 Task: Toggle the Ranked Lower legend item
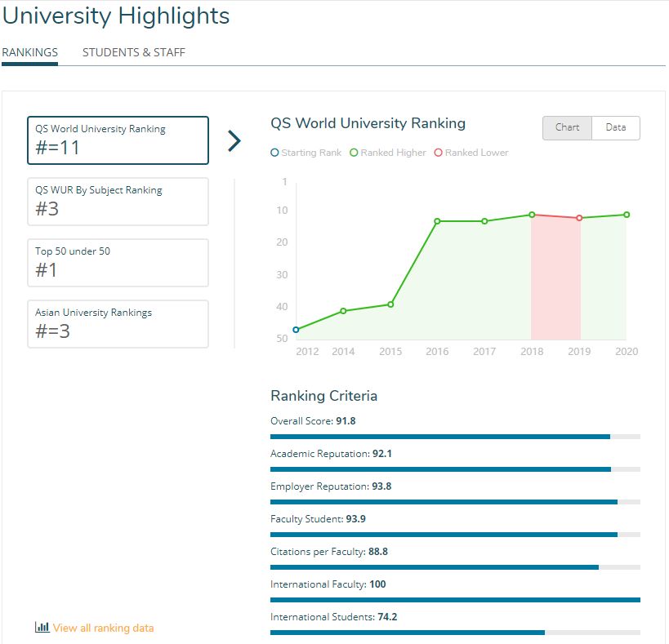[x=471, y=153]
